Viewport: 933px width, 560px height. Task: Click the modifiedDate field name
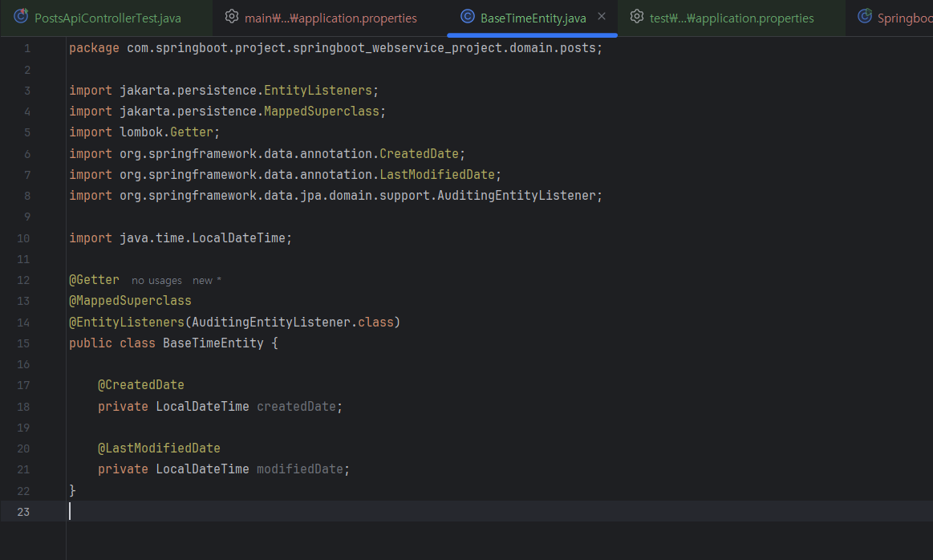pos(300,469)
